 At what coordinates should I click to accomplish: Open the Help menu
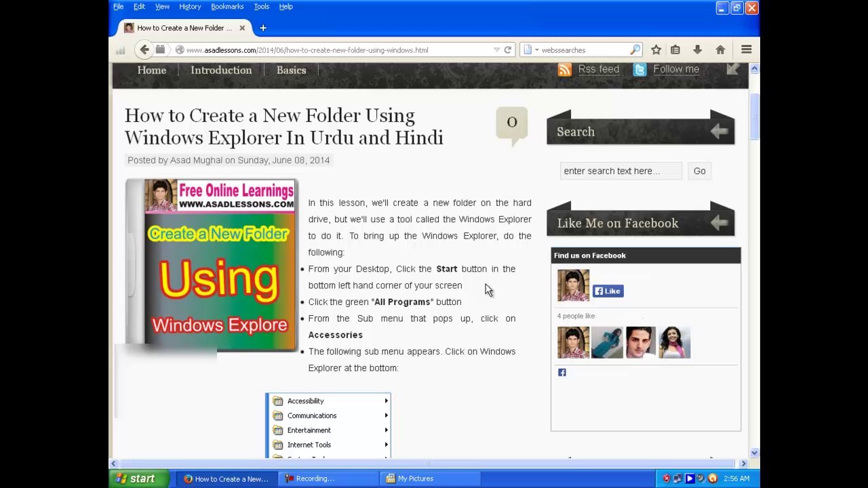pyautogui.click(x=285, y=7)
